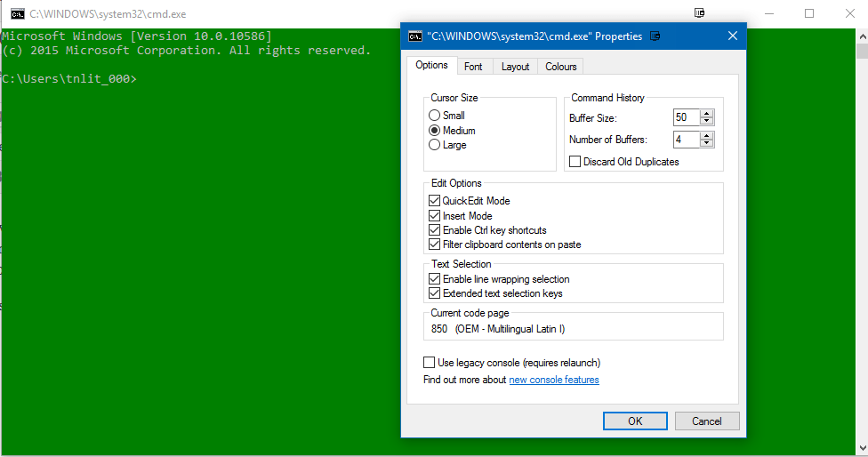Click the window icon left of the main minimize button
Image resolution: width=868 pixels, height=457 pixels.
699,12
